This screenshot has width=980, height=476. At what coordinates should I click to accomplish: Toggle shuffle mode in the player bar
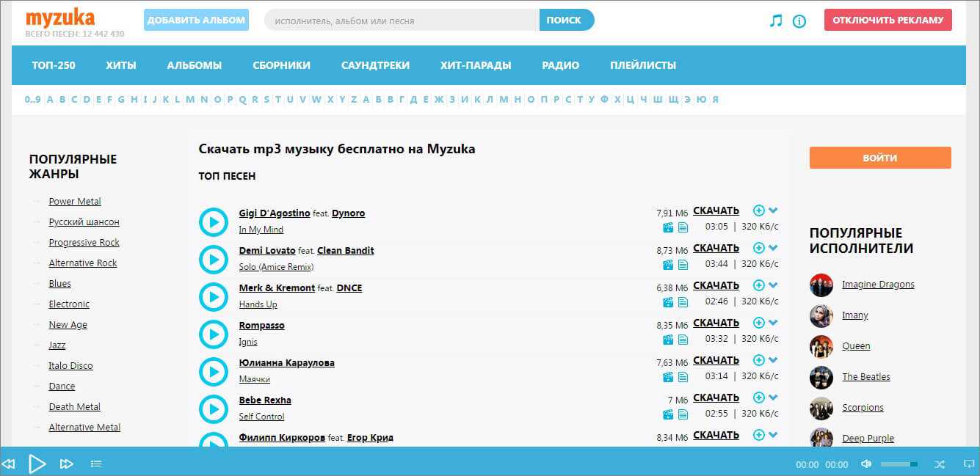coord(940,464)
